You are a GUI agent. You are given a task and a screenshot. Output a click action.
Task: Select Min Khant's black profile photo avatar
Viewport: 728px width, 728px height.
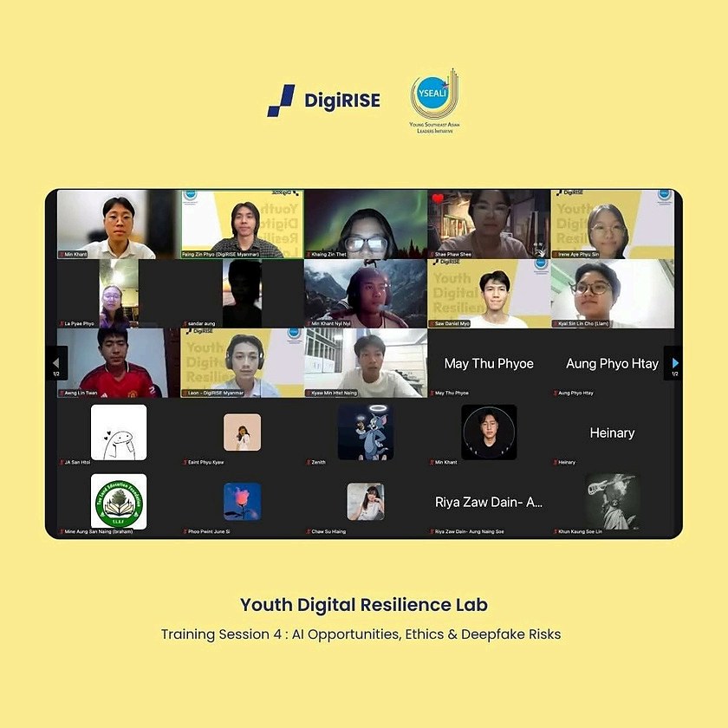click(x=489, y=432)
